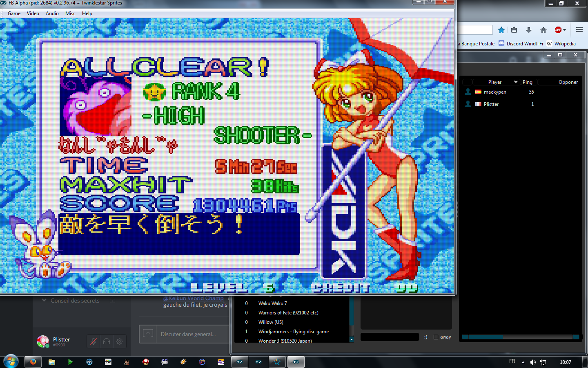This screenshot has width=588, height=368.
Task: Open the Windows Start menu
Action: 11,362
